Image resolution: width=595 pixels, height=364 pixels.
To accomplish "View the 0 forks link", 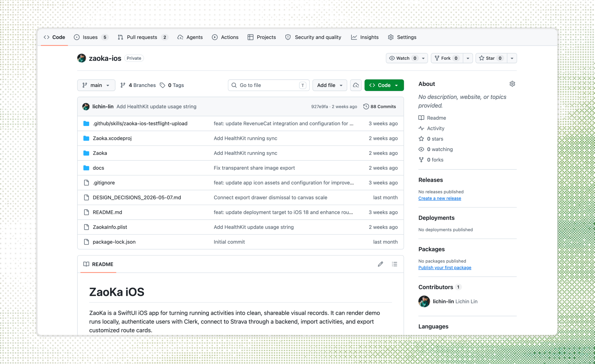I will pos(431,160).
